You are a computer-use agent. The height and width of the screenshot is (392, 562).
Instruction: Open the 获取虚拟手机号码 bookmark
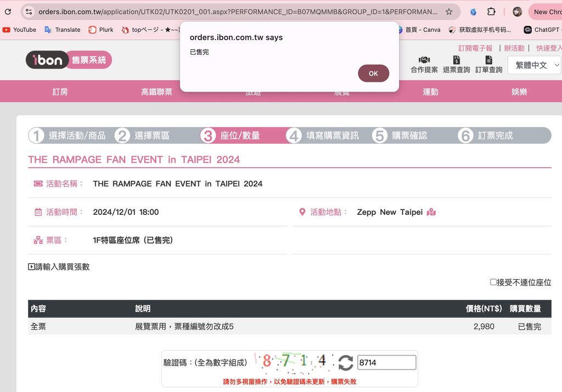click(480, 30)
